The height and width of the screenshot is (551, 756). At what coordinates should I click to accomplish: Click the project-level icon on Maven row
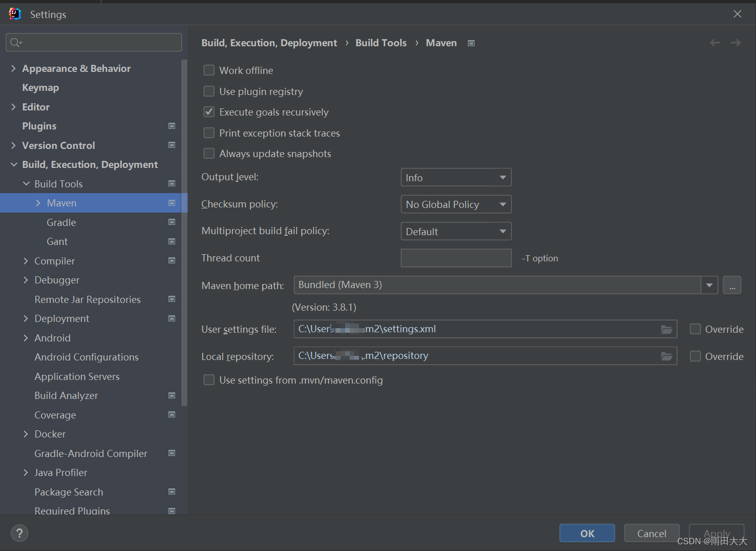(172, 203)
